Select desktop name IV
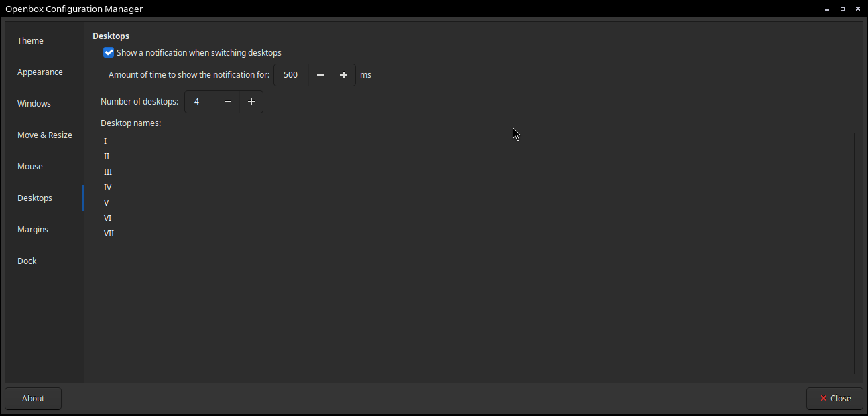The image size is (868, 416). click(x=477, y=188)
